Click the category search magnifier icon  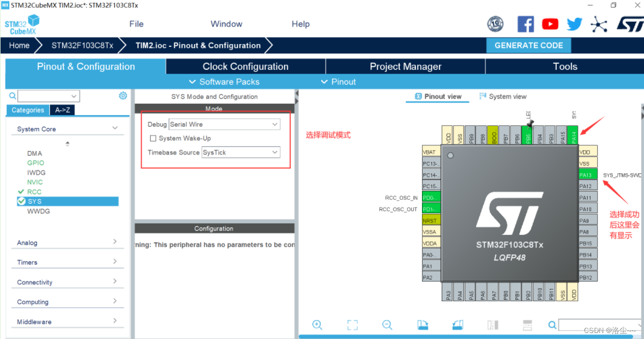click(x=13, y=96)
